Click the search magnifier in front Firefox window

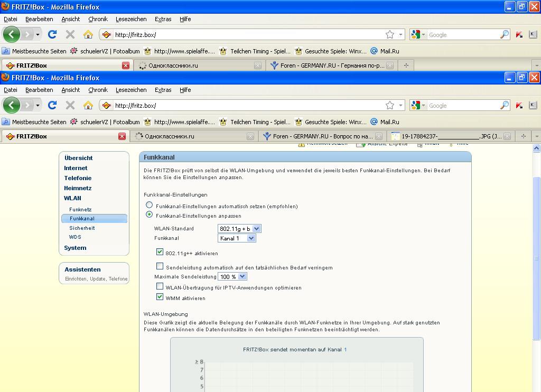pyautogui.click(x=505, y=105)
